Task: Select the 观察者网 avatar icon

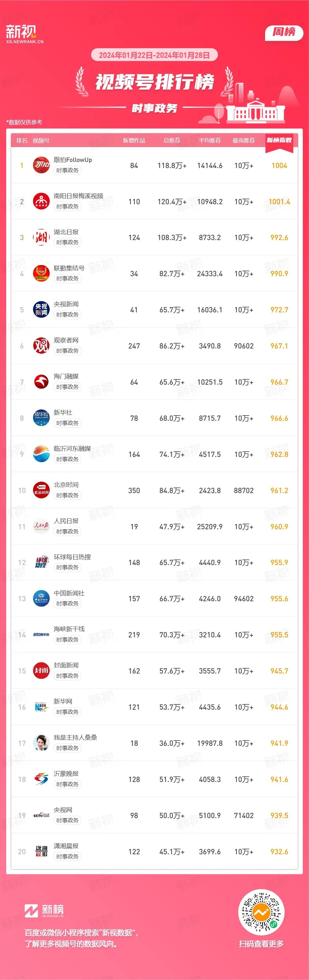Action: (41, 345)
